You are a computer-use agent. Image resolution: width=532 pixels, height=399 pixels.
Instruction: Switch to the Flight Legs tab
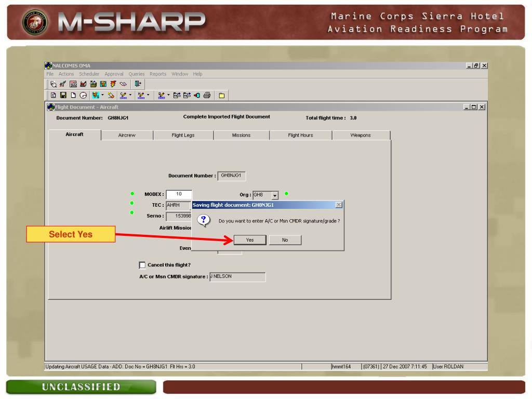pos(183,136)
